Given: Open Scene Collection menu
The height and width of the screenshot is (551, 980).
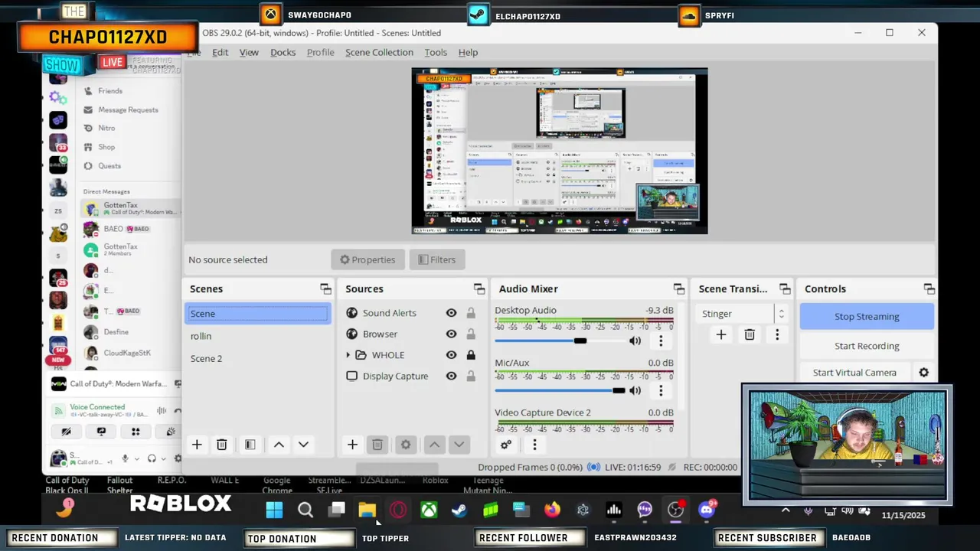Looking at the screenshot, I should (x=379, y=52).
